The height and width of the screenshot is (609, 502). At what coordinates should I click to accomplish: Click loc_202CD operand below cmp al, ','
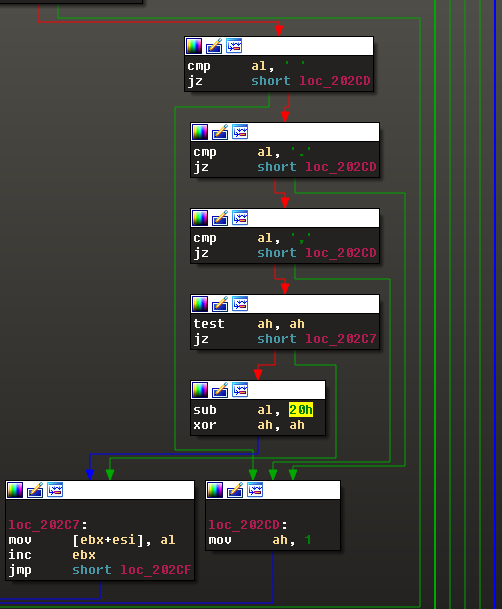point(341,253)
